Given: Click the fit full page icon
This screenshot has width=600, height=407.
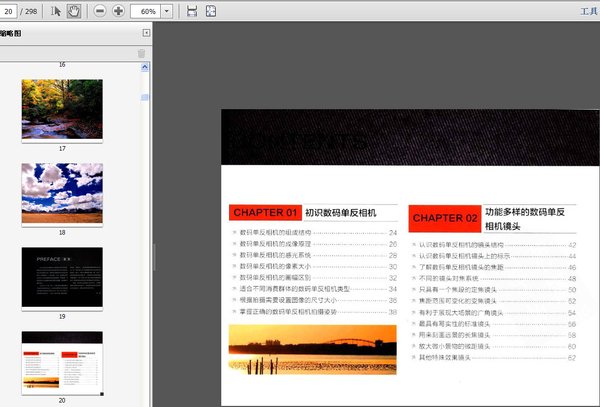Looking at the screenshot, I should pyautogui.click(x=210, y=10).
